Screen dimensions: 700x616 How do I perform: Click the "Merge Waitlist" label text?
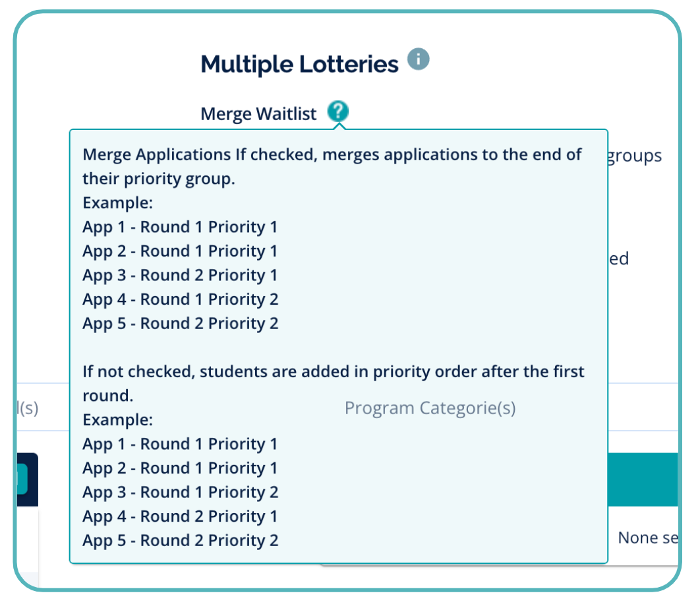(258, 114)
